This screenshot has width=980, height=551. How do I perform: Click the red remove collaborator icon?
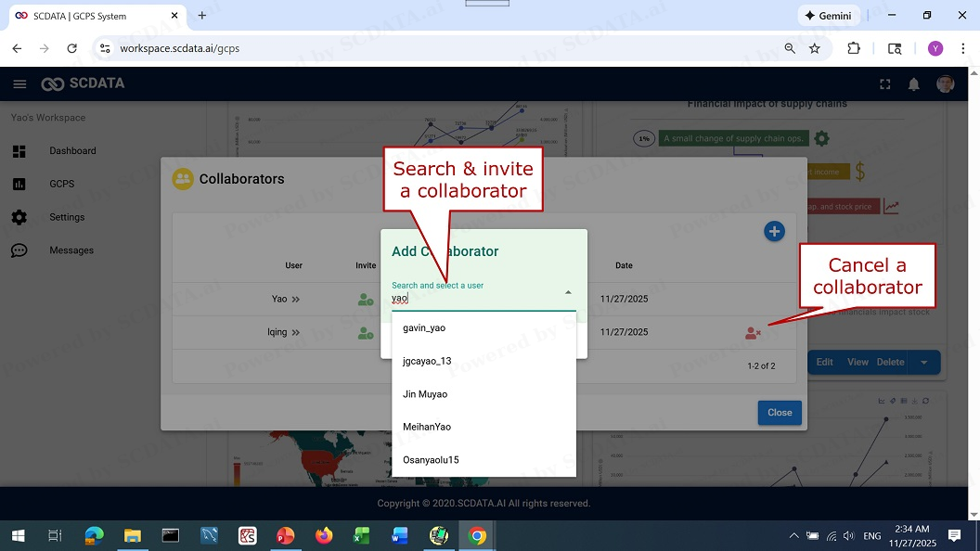(753, 333)
